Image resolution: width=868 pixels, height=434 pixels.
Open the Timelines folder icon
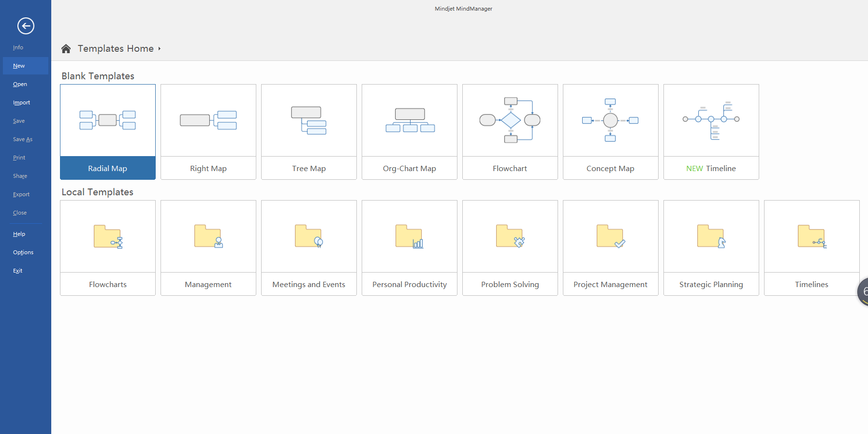coord(812,236)
